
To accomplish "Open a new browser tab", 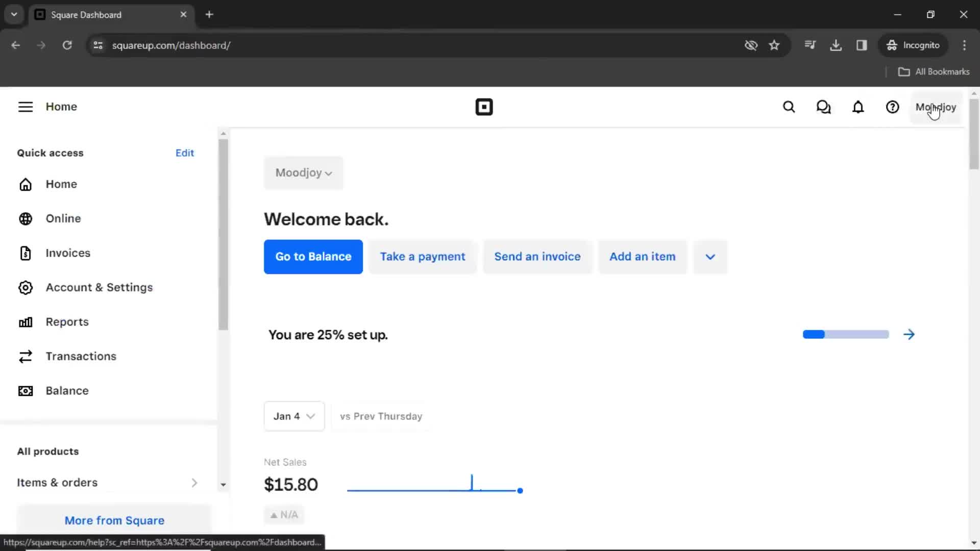I will 209,14.
